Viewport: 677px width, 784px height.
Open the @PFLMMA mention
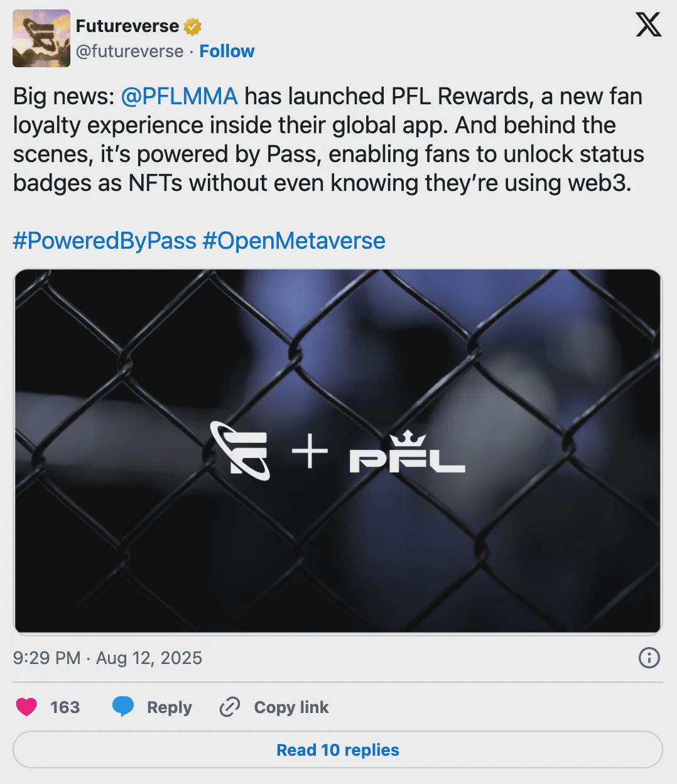[x=179, y=96]
